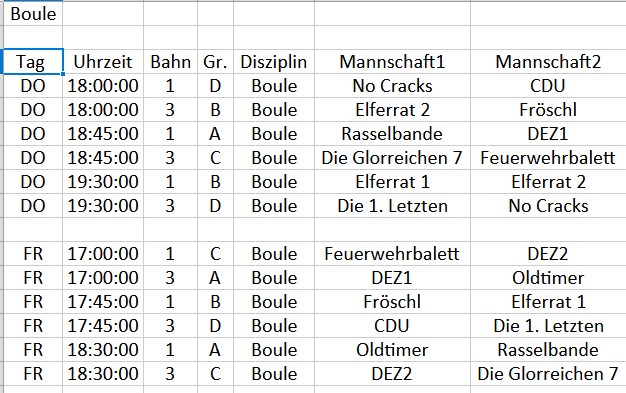Click the first FR 17:00:00 time cell

click(x=103, y=254)
